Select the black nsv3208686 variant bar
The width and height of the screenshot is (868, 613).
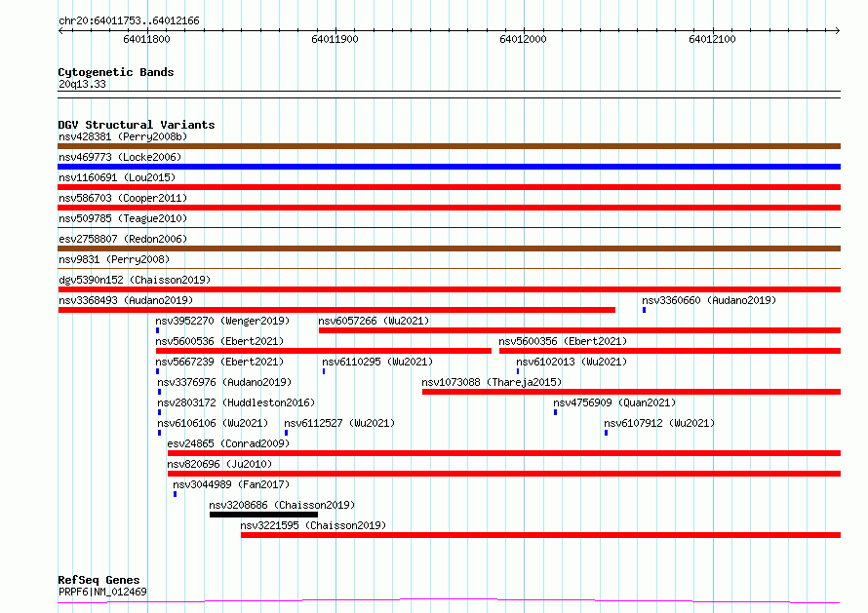pos(263,515)
